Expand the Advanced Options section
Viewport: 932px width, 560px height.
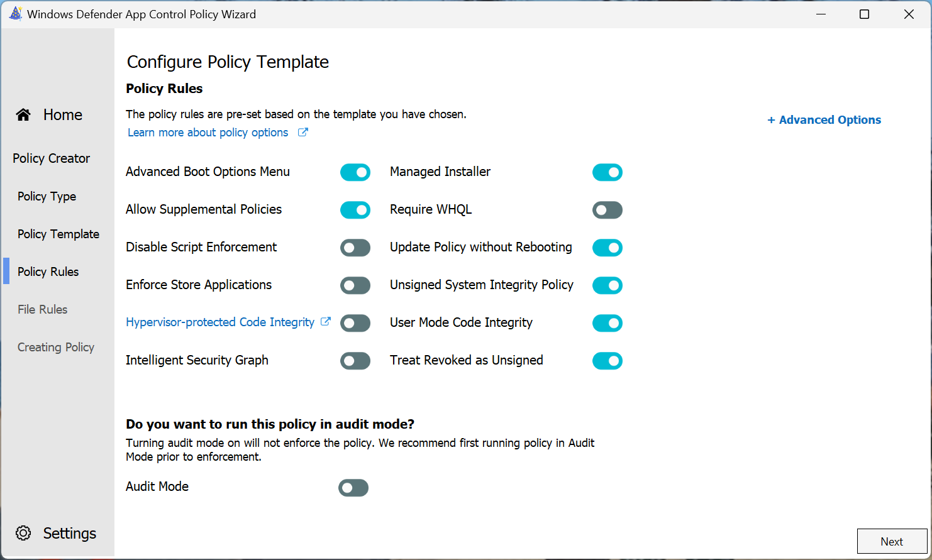click(x=824, y=120)
